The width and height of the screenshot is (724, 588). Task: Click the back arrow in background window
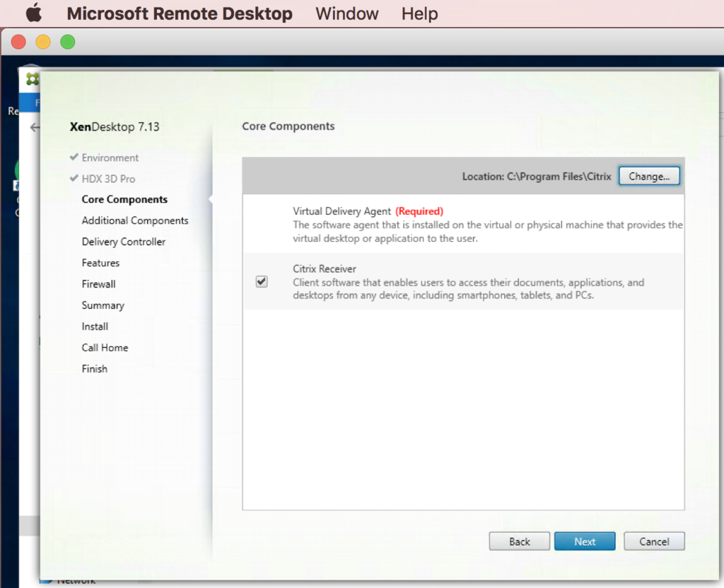point(35,127)
